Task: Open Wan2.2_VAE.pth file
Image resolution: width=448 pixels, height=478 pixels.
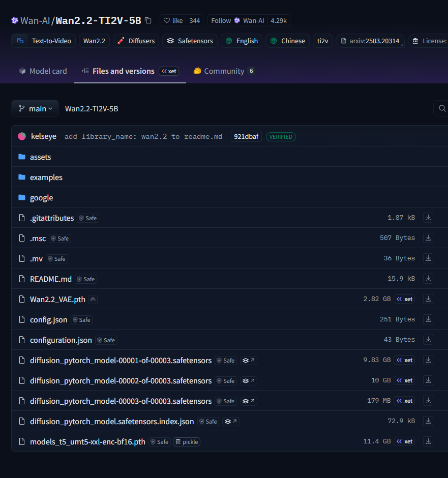Action: tap(57, 300)
